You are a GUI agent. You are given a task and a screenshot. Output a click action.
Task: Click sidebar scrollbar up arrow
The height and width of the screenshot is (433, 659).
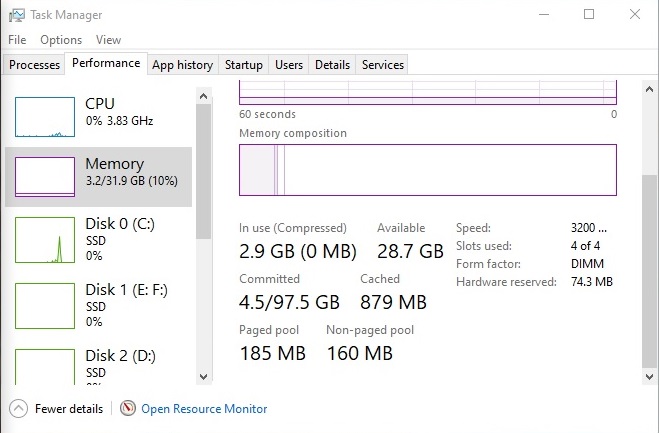(204, 96)
